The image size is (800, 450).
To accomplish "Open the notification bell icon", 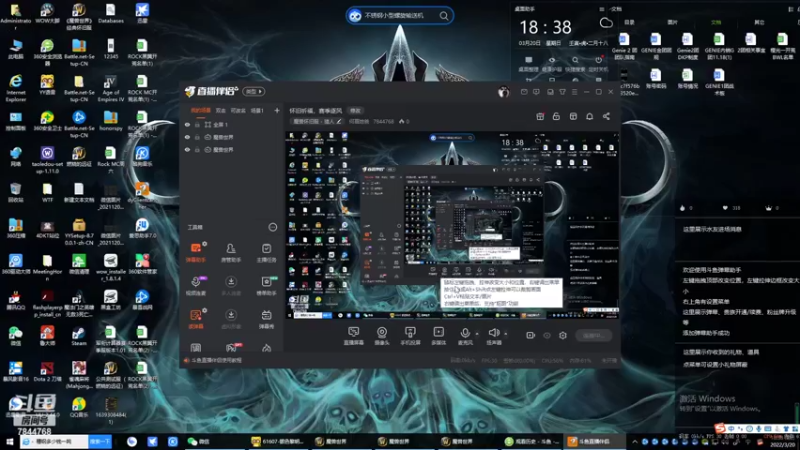I will tap(589, 116).
